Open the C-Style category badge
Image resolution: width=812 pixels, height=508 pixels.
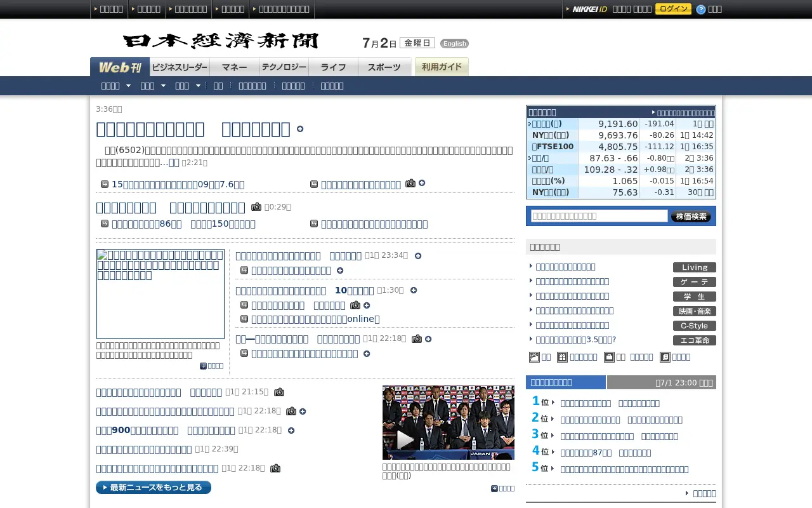(695, 326)
